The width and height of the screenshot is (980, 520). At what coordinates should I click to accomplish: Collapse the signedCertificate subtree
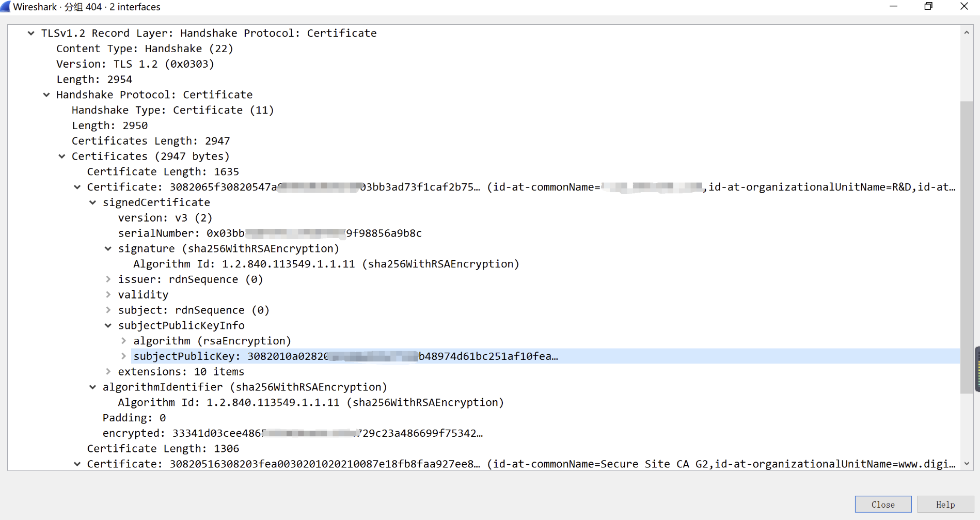pyautogui.click(x=92, y=202)
